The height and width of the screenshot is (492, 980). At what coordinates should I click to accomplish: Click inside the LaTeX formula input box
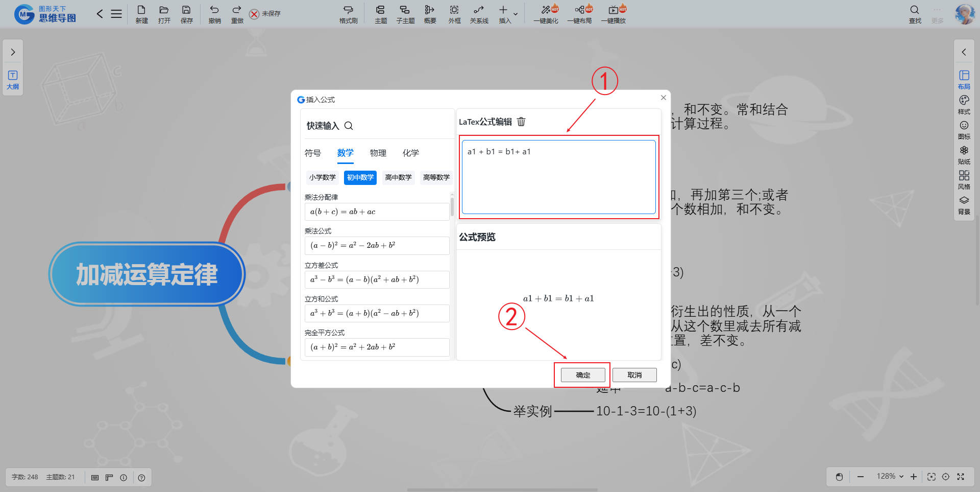pyautogui.click(x=558, y=179)
